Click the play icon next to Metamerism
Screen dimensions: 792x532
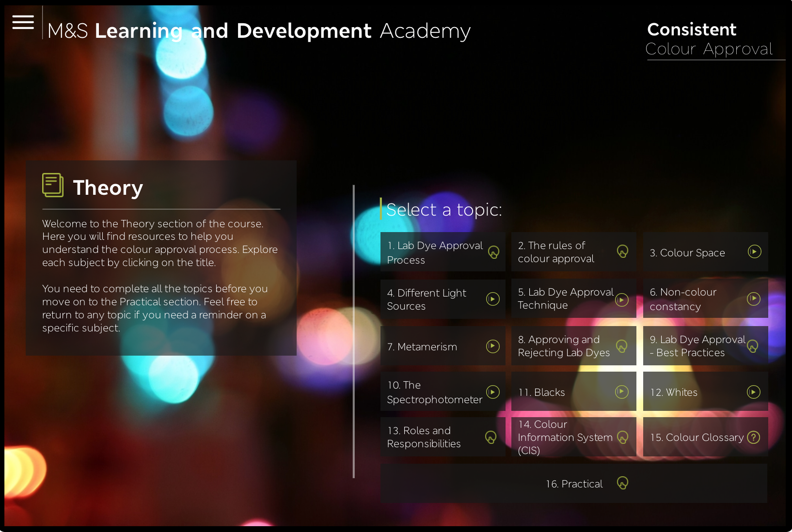click(492, 346)
